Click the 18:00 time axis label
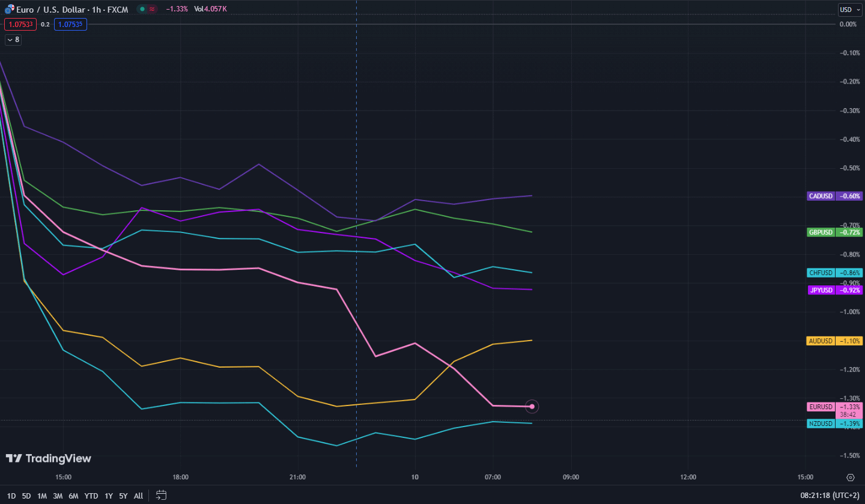Image resolution: width=865 pixels, height=504 pixels. tap(180, 478)
